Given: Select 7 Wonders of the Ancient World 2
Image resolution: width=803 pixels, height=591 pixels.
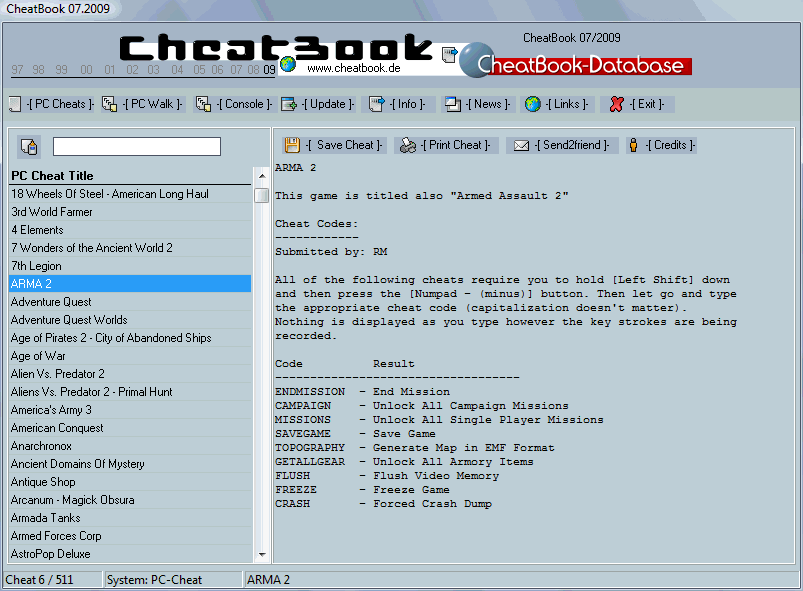Looking at the screenshot, I should pyautogui.click(x=131, y=248).
